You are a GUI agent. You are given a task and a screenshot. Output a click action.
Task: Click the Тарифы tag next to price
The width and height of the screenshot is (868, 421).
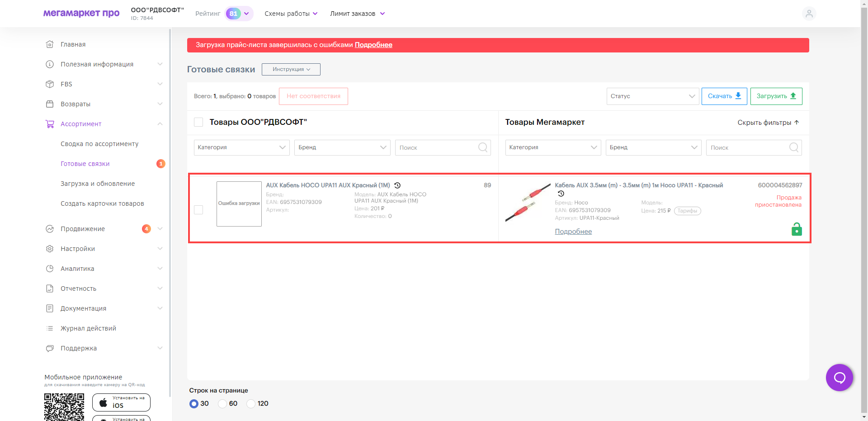coord(687,211)
